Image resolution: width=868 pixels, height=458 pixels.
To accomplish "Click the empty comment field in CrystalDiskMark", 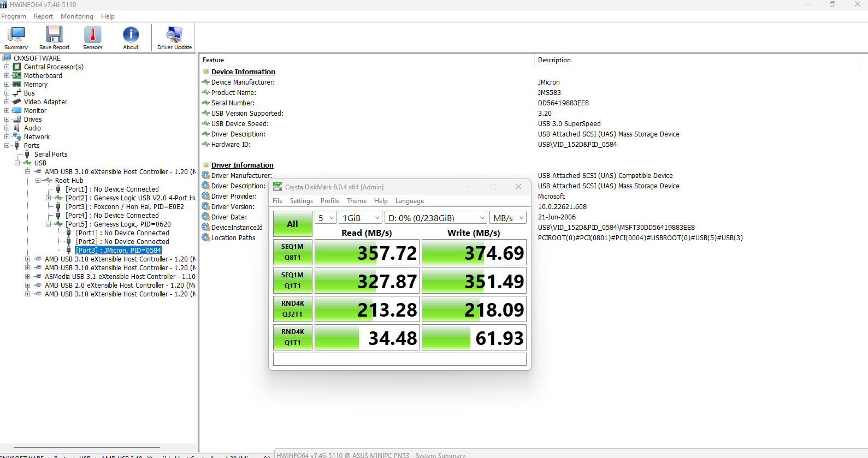I will [400, 359].
